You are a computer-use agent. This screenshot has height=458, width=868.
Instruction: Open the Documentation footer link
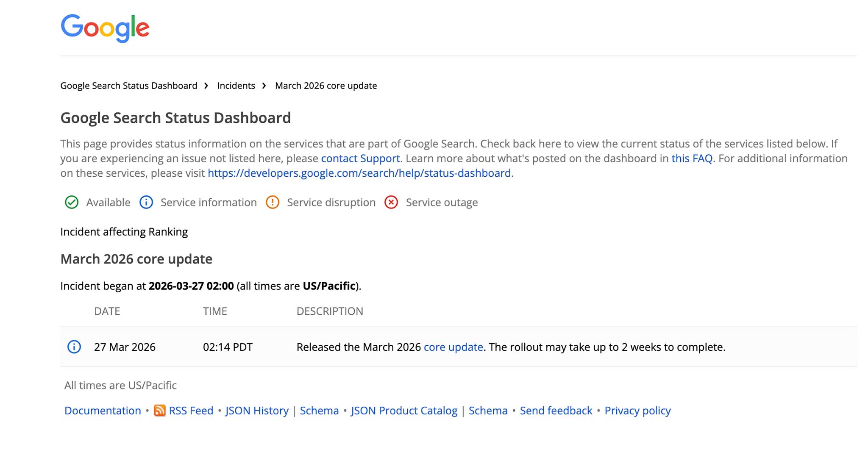pyautogui.click(x=103, y=411)
